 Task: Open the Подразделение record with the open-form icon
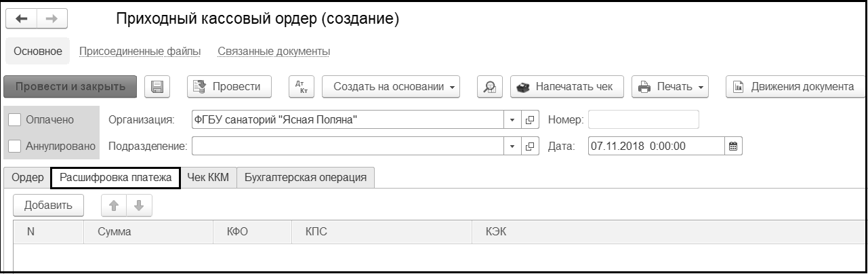click(530, 146)
